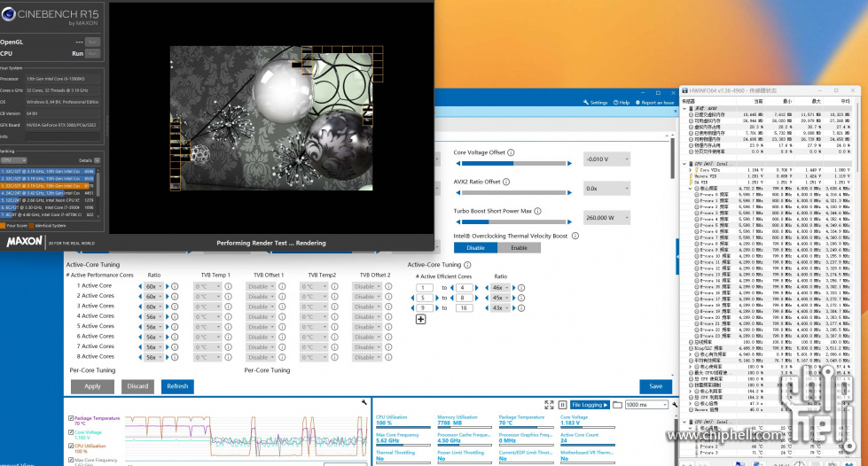The width and height of the screenshot is (868, 466).
Task: Expand the monitor view with the arrows icon
Action: 549,405
